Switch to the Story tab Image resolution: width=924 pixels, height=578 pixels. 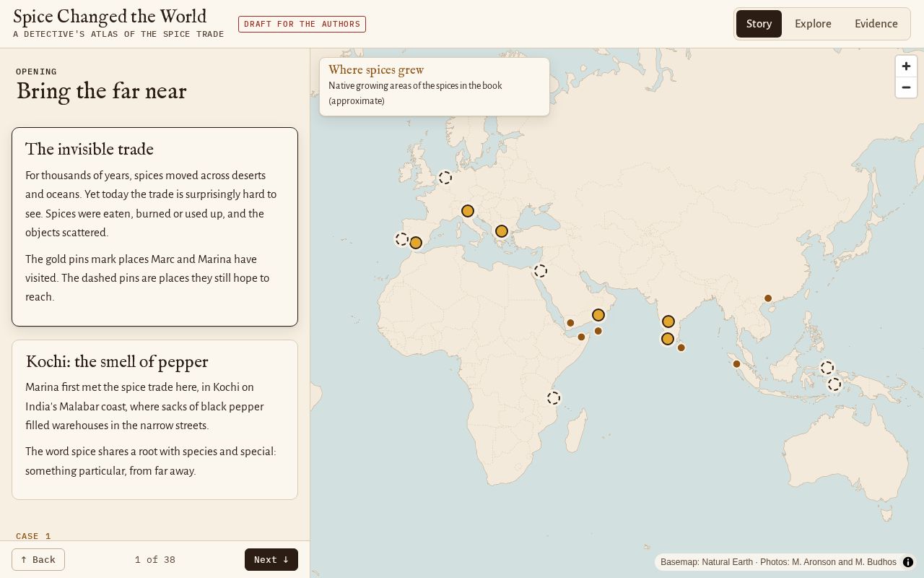(x=759, y=24)
